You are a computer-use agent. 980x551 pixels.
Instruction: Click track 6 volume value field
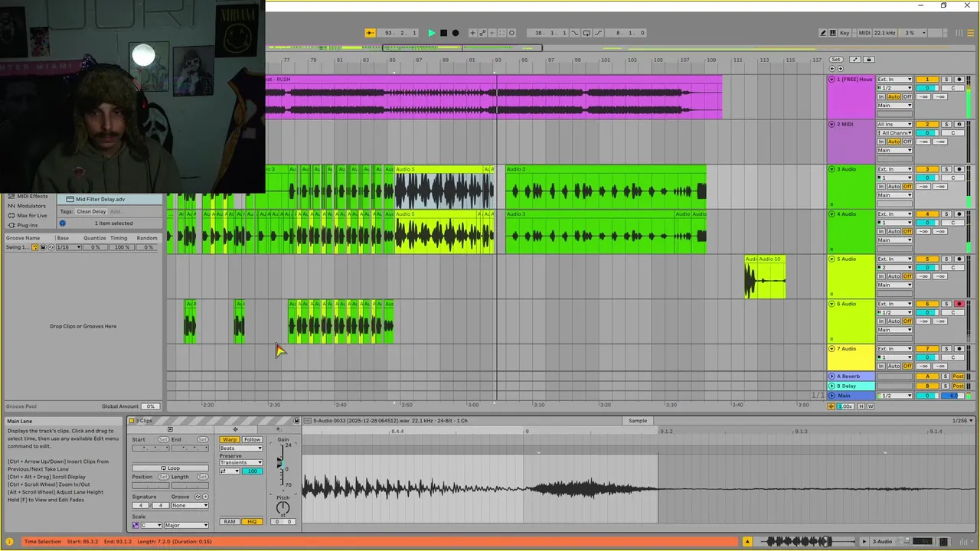(x=927, y=312)
